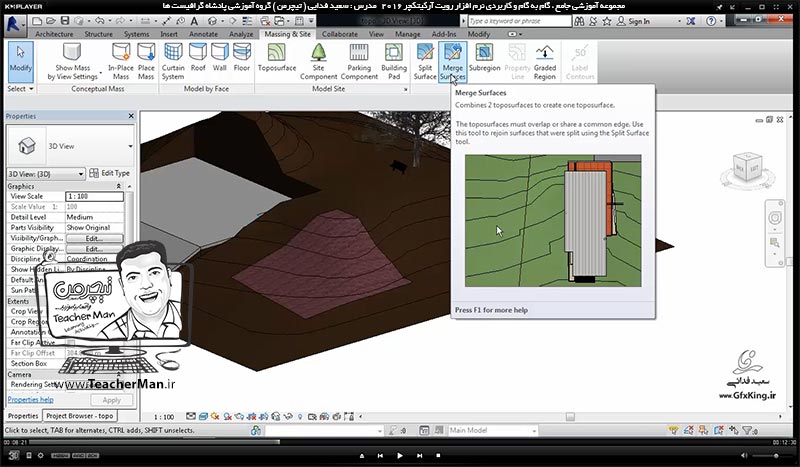
Task: Collapse the Graphics section in Properties
Action: 119,186
